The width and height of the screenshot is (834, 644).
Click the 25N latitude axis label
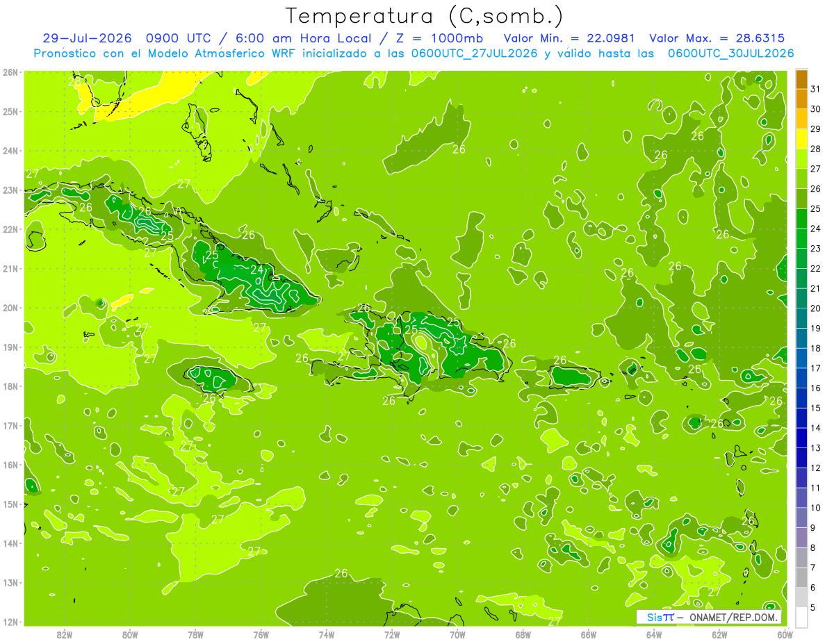[x=10, y=111]
